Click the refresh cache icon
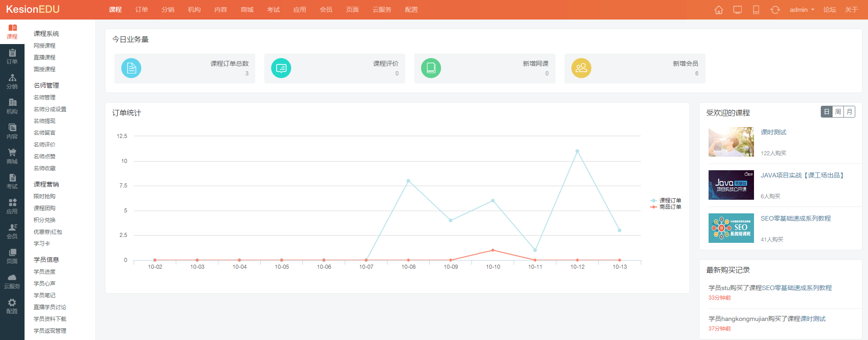Image resolution: width=868 pixels, height=340 pixels. (775, 10)
